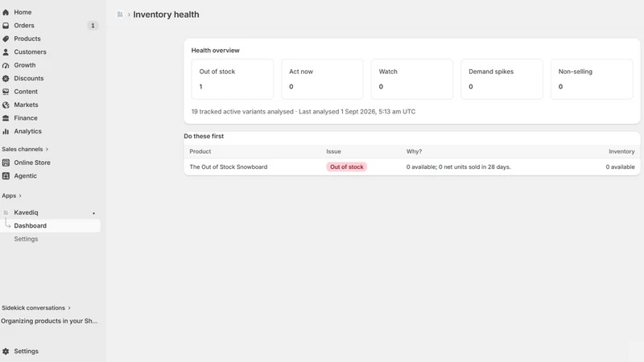Open the Online Store storefront icon
The height and width of the screenshot is (362, 644).
tap(6, 162)
